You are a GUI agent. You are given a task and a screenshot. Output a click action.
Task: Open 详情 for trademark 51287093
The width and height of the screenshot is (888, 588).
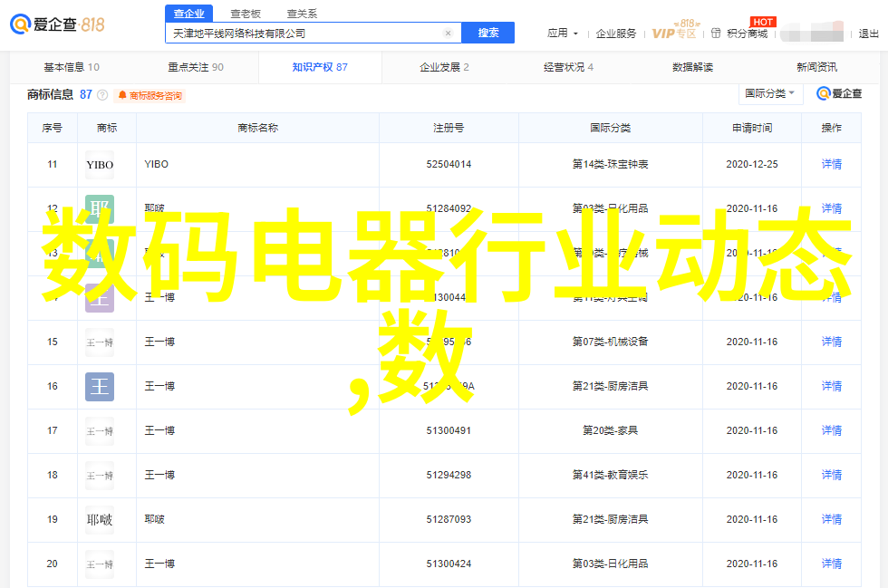pos(832,519)
